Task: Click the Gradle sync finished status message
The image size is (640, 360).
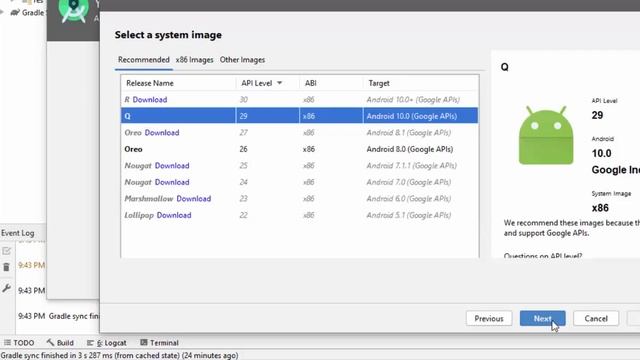Action: pos(119,356)
